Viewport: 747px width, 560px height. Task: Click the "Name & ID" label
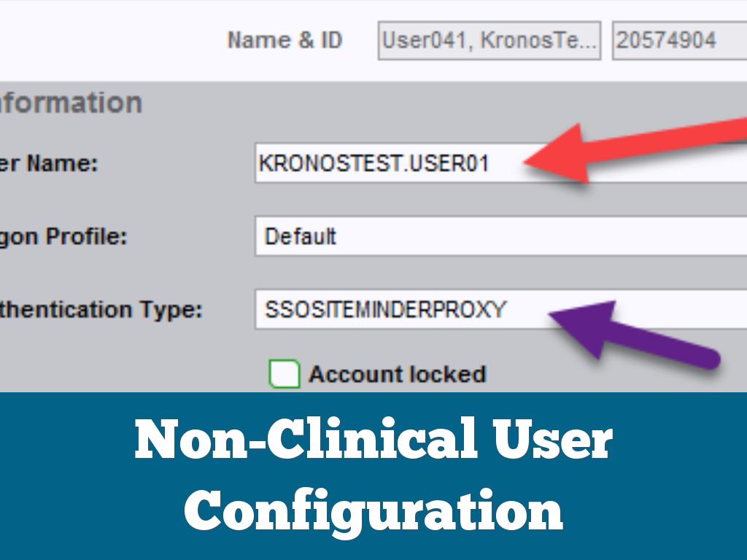285,40
